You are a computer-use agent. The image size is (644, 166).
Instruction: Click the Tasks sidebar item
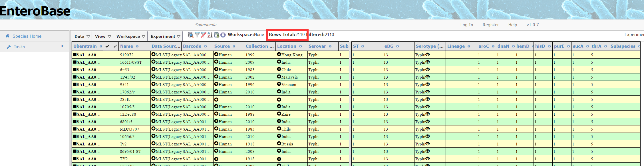[35, 47]
